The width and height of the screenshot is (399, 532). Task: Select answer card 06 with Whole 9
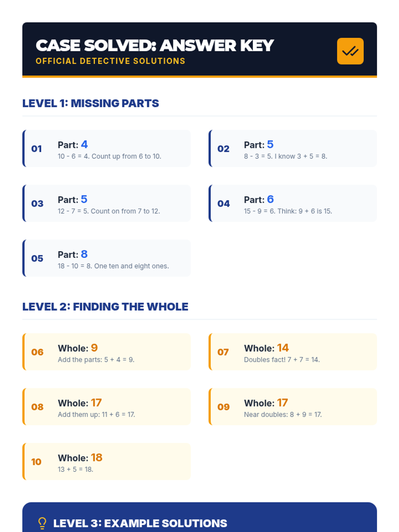(107, 352)
